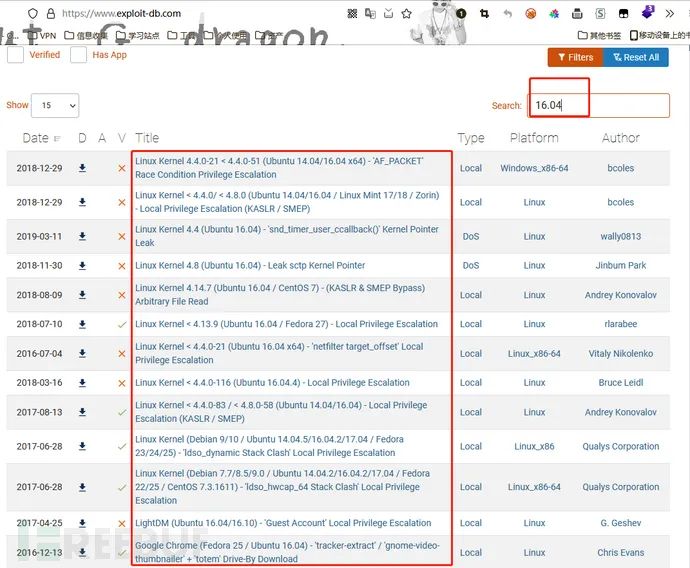Open the 学习站点 bookmarks folder
Viewport: 690px width, 568px height.
(x=138, y=35)
